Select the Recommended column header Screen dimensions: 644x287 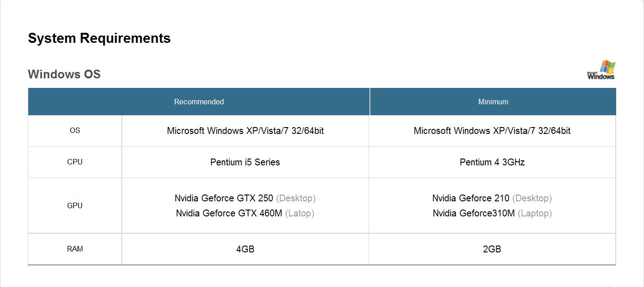click(199, 102)
